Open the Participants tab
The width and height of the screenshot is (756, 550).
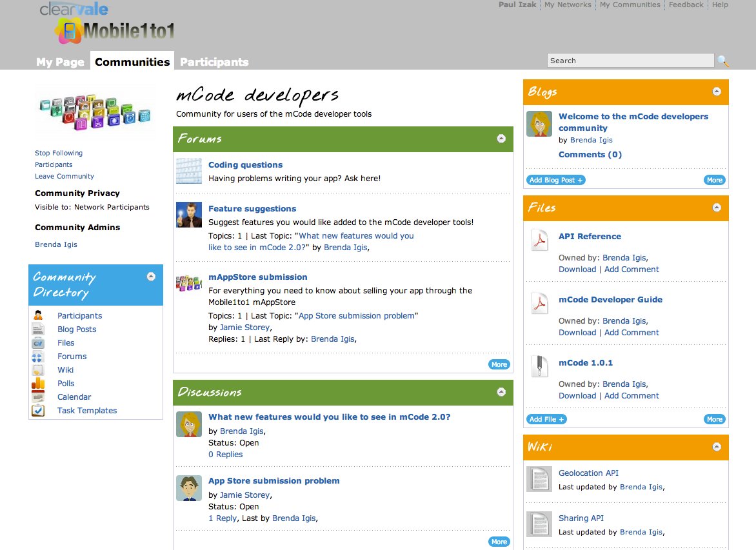[x=214, y=62]
